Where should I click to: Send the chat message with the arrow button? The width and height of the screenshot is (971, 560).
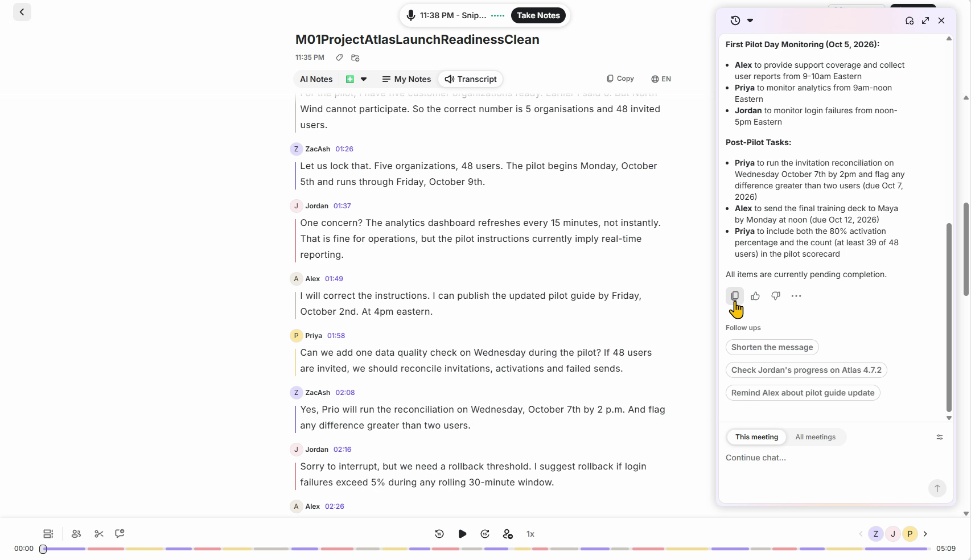pyautogui.click(x=937, y=488)
